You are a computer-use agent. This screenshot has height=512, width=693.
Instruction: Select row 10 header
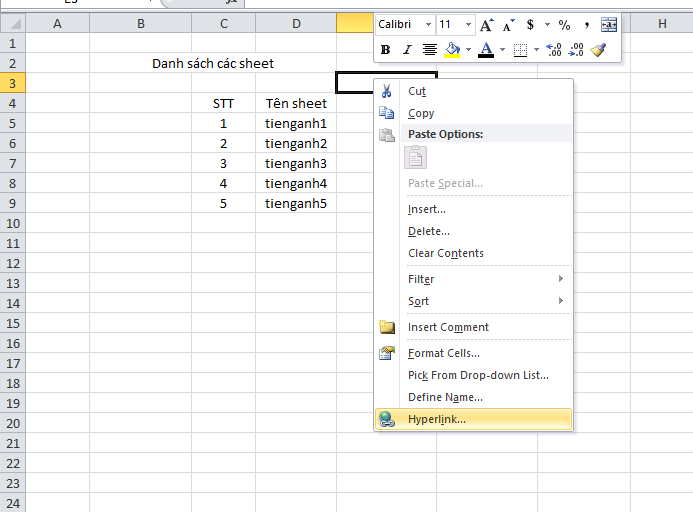(x=12, y=223)
